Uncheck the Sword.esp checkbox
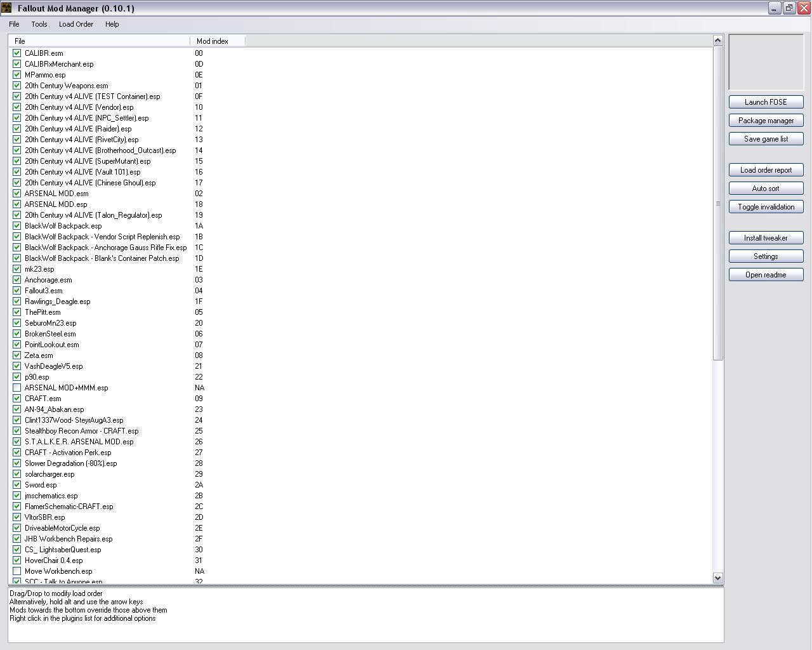This screenshot has width=812, height=650. click(x=17, y=485)
